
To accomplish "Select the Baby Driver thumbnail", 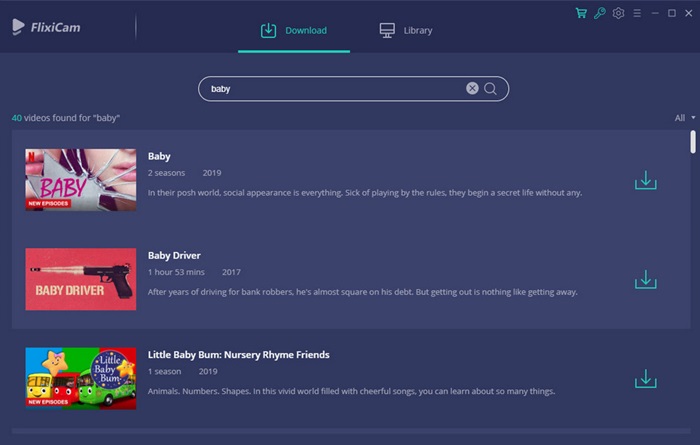I will coord(81,279).
